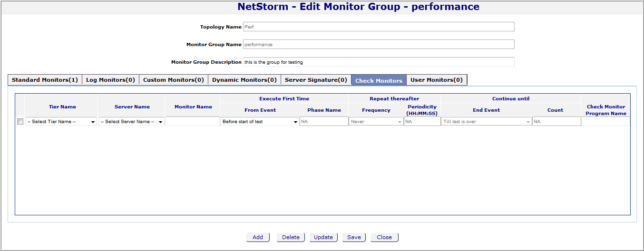This screenshot has width=644, height=251.
Task: Click the Count NA field
Action: [x=556, y=122]
